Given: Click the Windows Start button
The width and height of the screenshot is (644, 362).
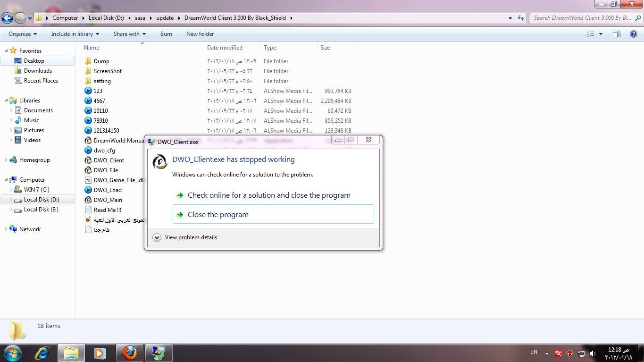Looking at the screenshot, I should 13,353.
